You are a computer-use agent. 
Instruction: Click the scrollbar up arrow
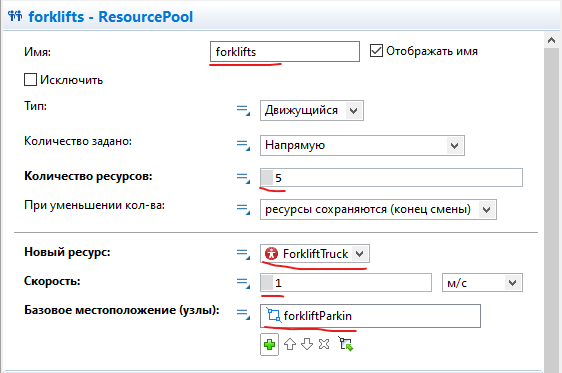[551, 40]
